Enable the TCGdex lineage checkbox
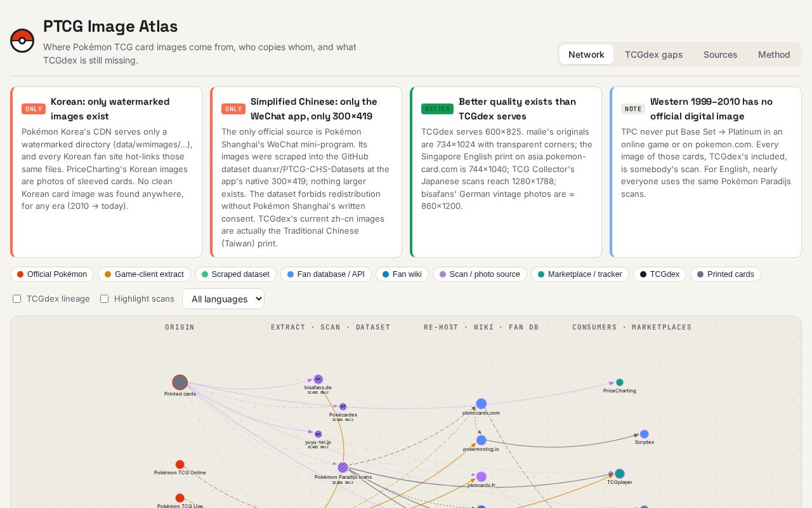Screen dimensions: 812x508 (17, 298)
